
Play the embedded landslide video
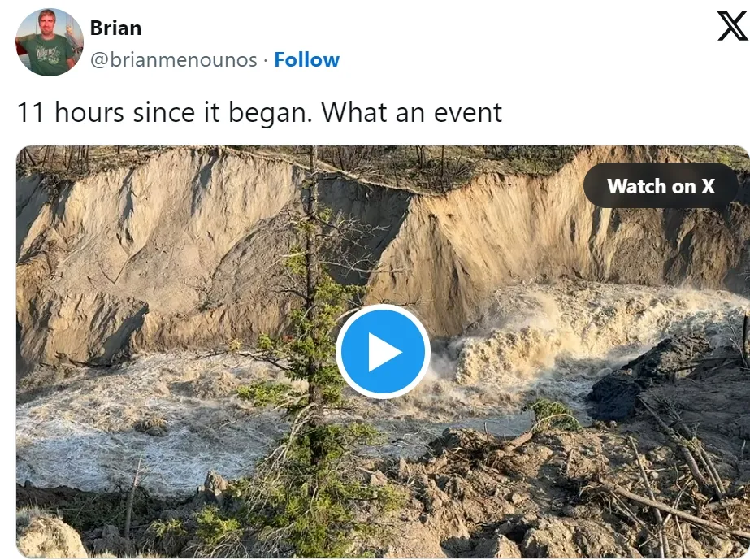pos(383,351)
